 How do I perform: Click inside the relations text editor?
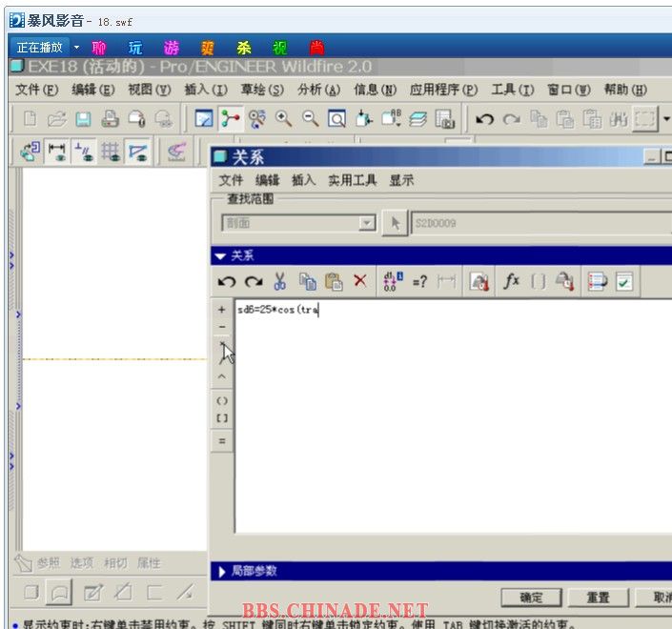pos(454,416)
